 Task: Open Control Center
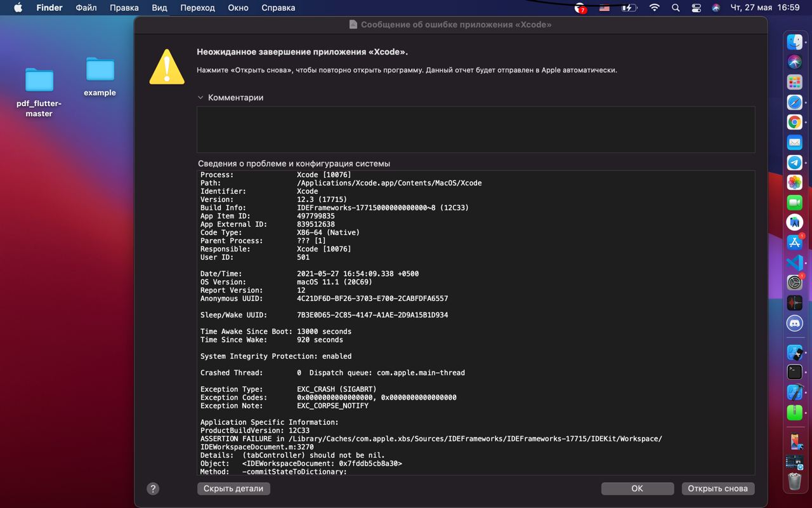697,8
